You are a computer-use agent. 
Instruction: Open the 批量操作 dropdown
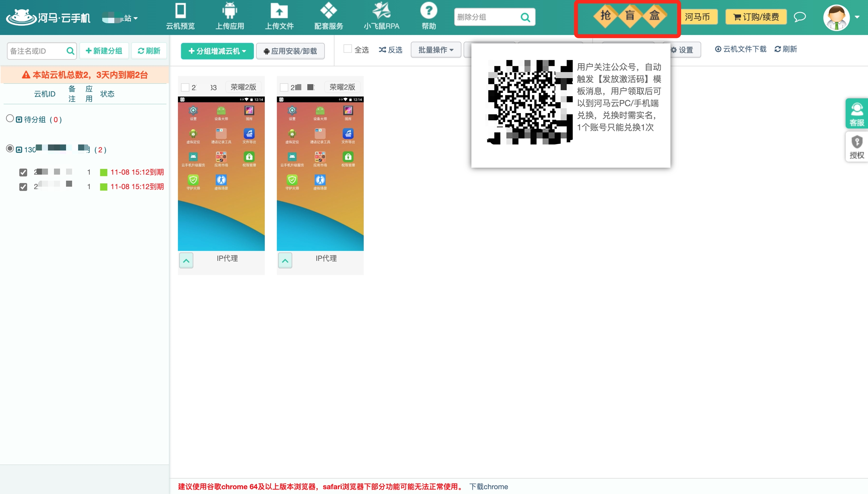coord(436,50)
